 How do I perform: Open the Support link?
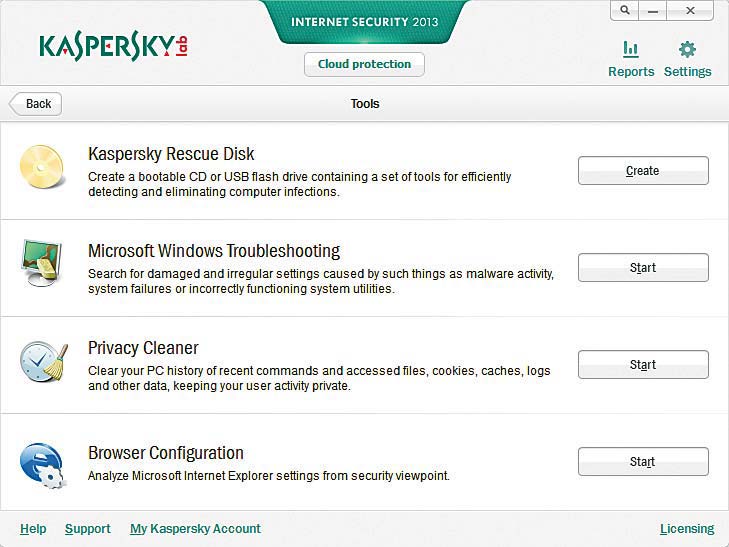[87, 529]
